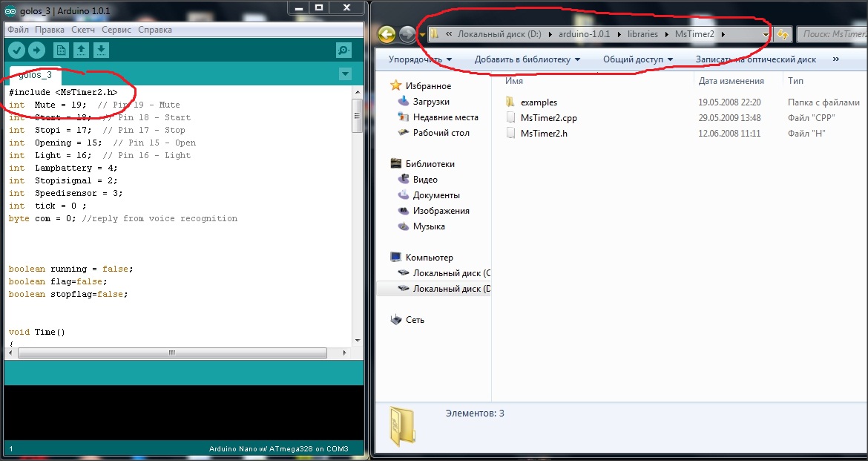The width and height of the screenshot is (868, 461).
Task: Click the Open sketch up-arrow icon
Action: coord(81,50)
